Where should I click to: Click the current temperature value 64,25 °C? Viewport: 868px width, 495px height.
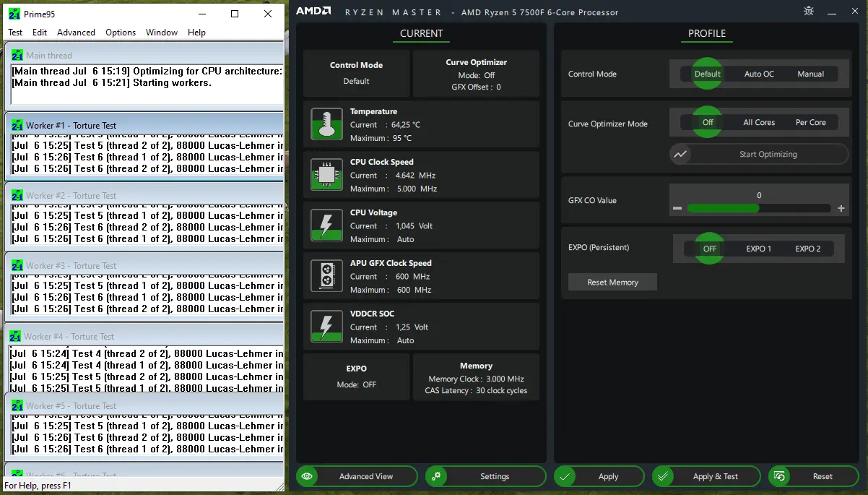(x=406, y=125)
